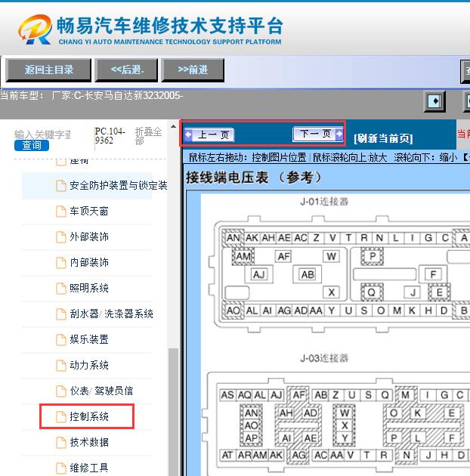Click page icon beside 娱乐装置

(x=61, y=340)
